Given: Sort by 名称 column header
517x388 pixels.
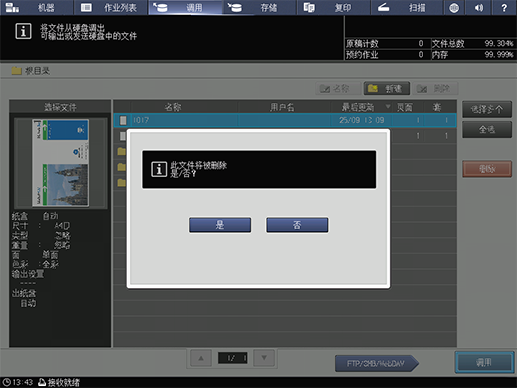Looking at the screenshot, I should point(173,107).
